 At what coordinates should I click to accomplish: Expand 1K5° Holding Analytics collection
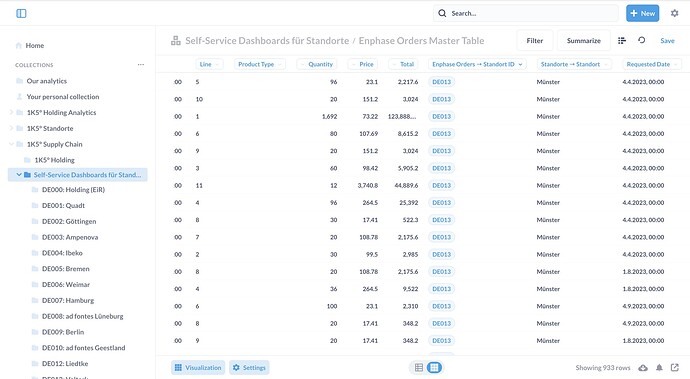point(11,113)
